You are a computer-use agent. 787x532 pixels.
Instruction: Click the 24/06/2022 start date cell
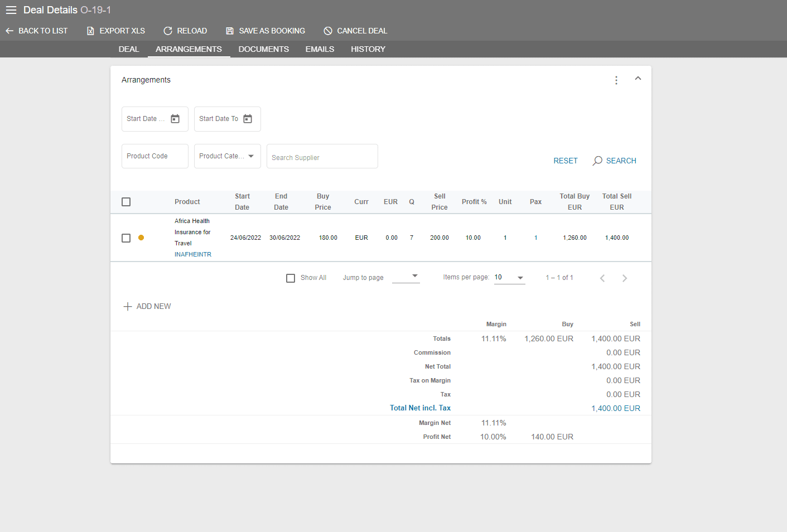click(245, 238)
